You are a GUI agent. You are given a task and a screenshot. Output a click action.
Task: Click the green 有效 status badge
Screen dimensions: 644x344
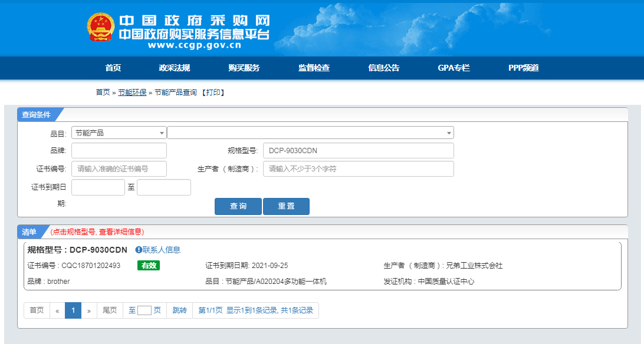pyautogui.click(x=149, y=265)
